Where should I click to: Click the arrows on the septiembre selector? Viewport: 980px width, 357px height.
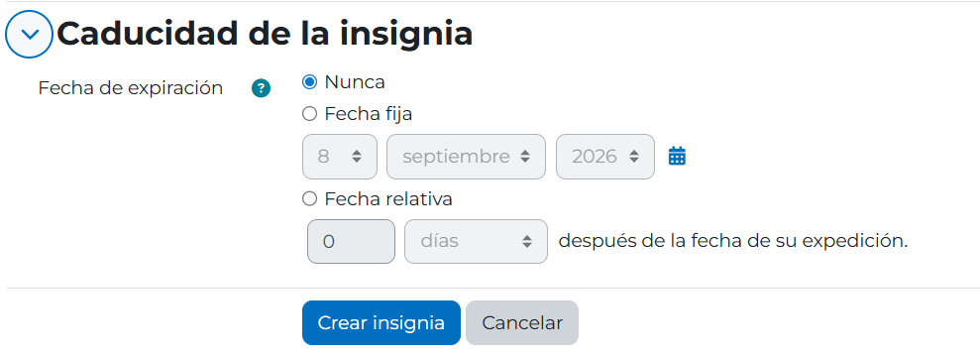pyautogui.click(x=525, y=157)
